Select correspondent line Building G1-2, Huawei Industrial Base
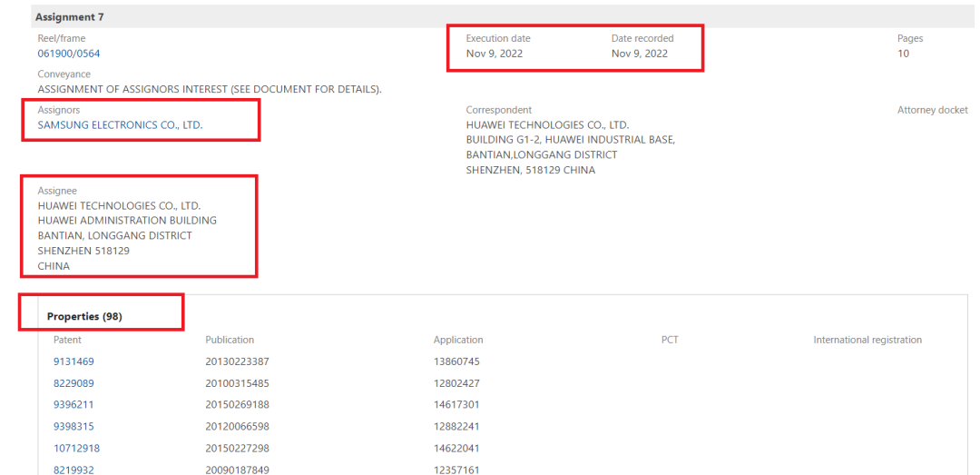The height and width of the screenshot is (475, 980). pyautogui.click(x=571, y=140)
